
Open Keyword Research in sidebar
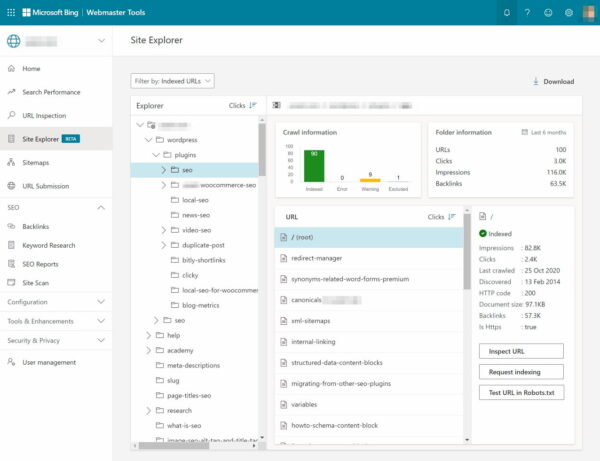(49, 244)
